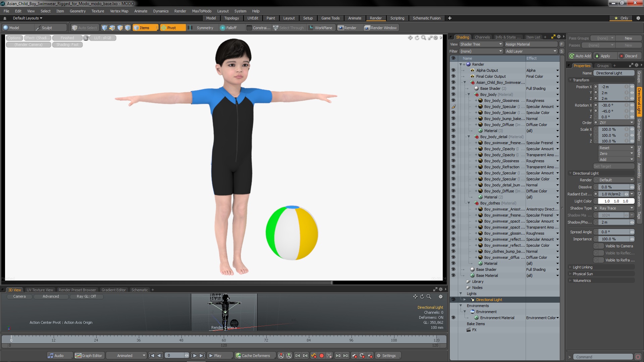Image resolution: width=644 pixels, height=362 pixels.
Task: Collapse the Boy_body_detail material group
Action: pyautogui.click(x=469, y=137)
